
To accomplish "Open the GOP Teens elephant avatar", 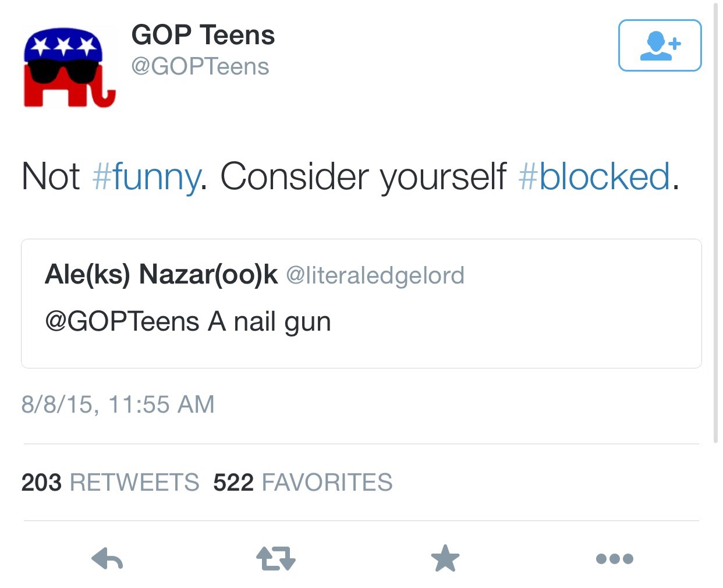I will point(69,68).
